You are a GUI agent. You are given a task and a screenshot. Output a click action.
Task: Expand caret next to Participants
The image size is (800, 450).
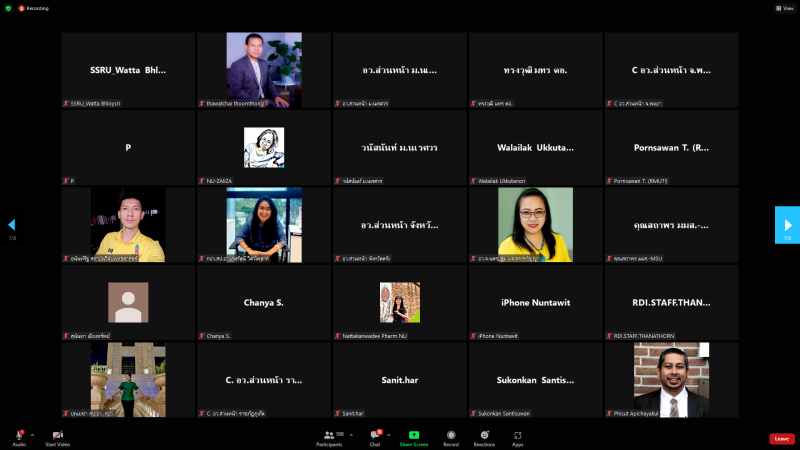350,435
